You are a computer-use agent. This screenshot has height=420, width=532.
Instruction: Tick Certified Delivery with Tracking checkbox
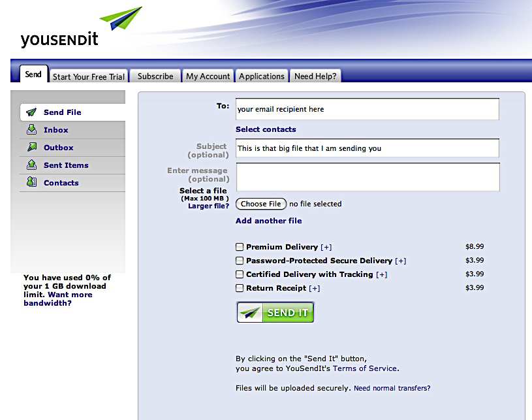[240, 274]
